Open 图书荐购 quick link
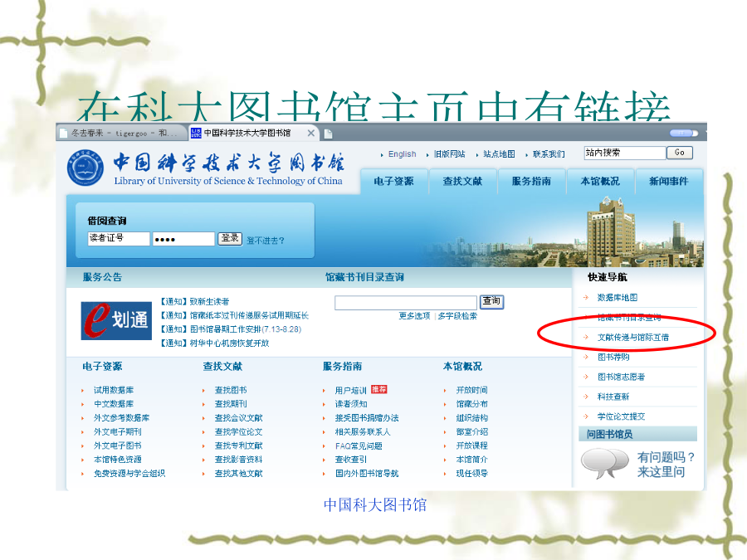The width and height of the screenshot is (747, 560). point(613,357)
